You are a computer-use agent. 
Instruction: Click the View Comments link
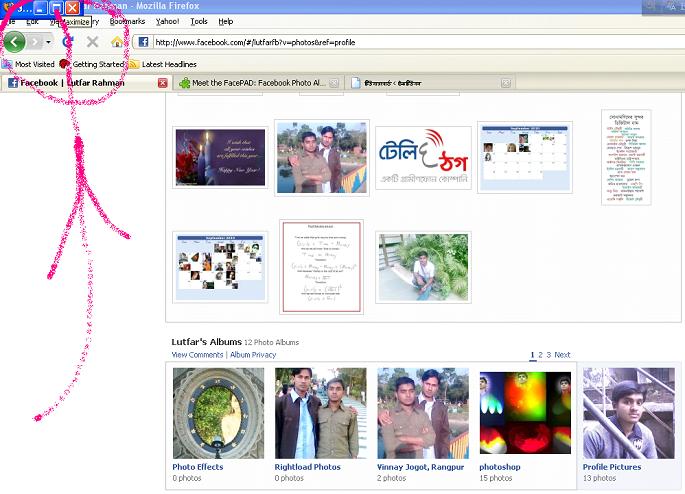coord(197,355)
